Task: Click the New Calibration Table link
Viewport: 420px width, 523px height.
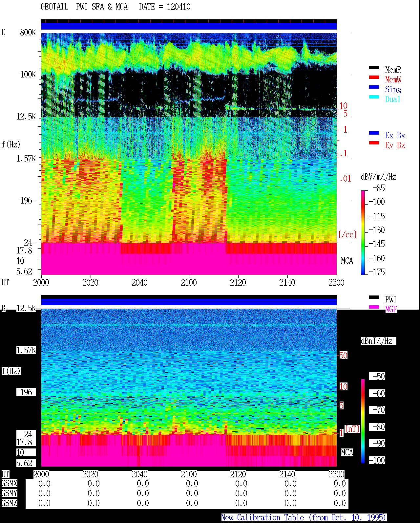Action: click(304, 518)
